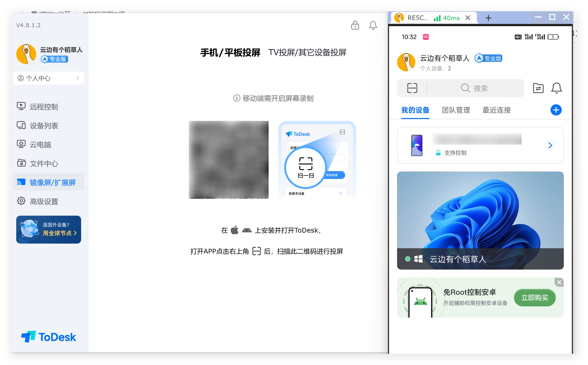The image size is (588, 365).
Task: Click the info icon beside 移动端需开启屏幕录制
Action: pyautogui.click(x=237, y=98)
